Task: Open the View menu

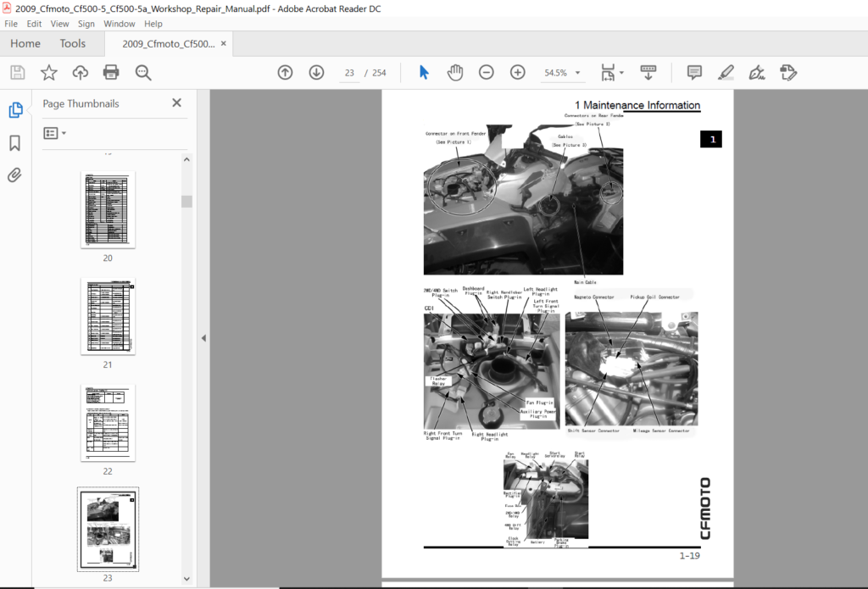Action: [x=60, y=24]
